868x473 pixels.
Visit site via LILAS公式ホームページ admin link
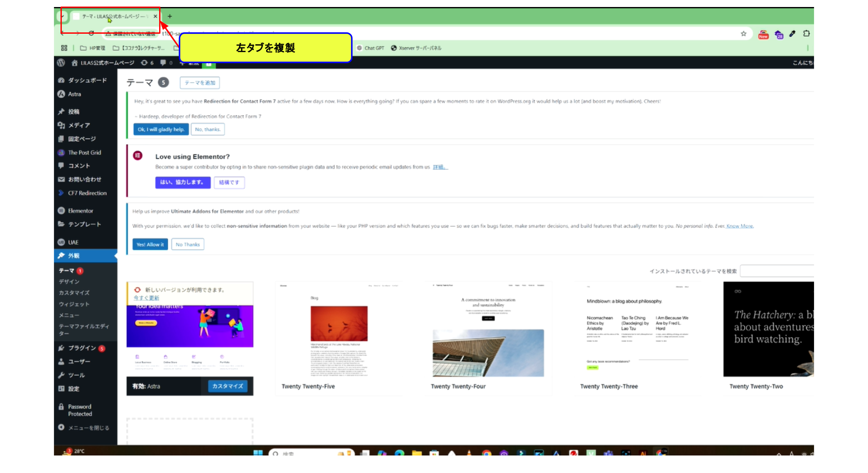pos(103,63)
